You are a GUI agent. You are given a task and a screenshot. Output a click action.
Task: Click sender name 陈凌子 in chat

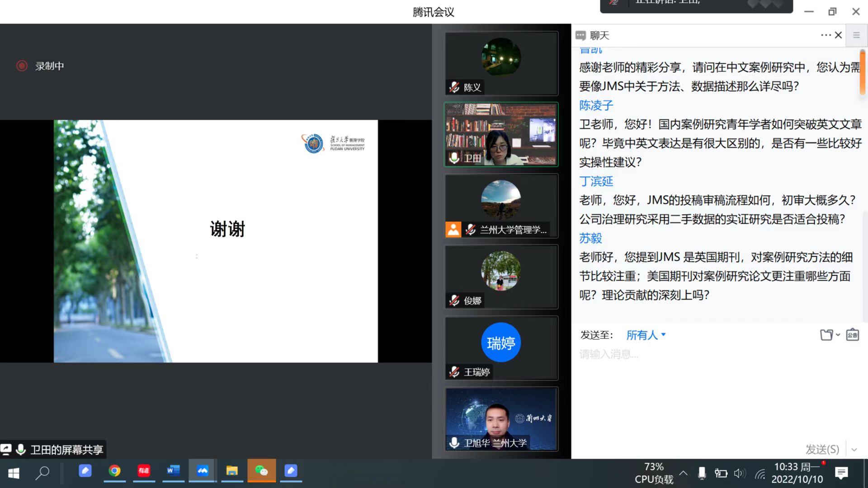pos(596,105)
